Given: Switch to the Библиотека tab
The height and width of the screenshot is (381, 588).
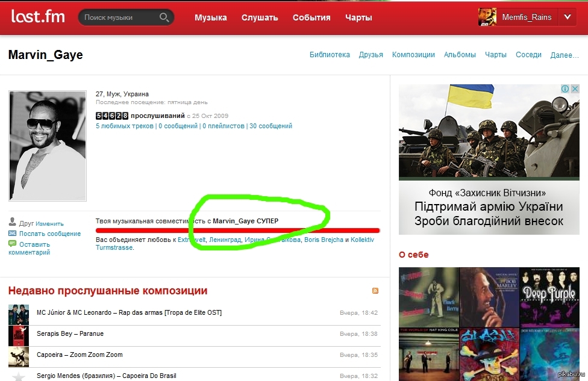Looking at the screenshot, I should coord(330,55).
